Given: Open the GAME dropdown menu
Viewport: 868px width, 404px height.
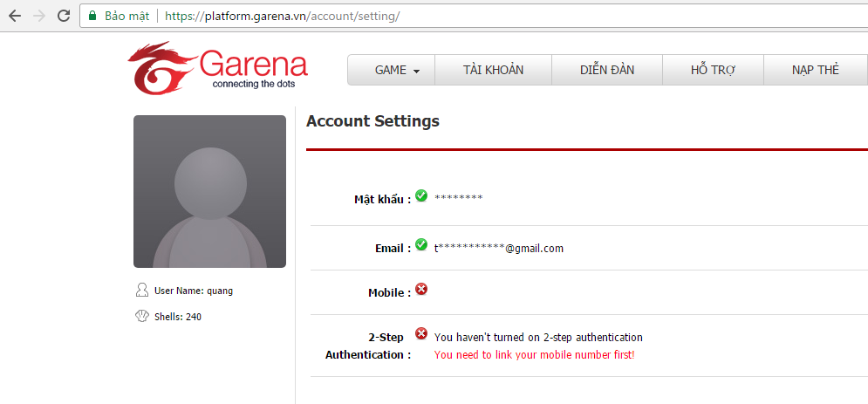Looking at the screenshot, I should pos(392,70).
